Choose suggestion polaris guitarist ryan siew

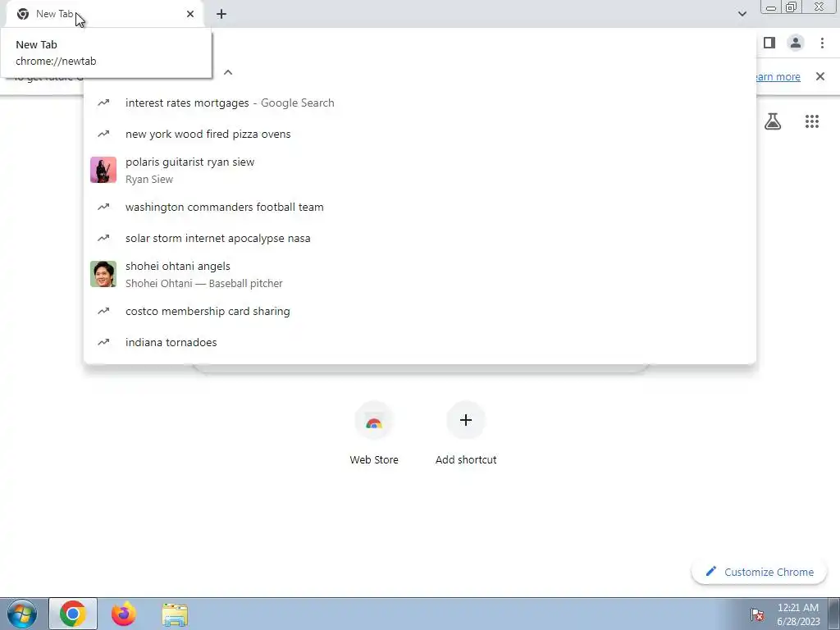click(x=420, y=171)
